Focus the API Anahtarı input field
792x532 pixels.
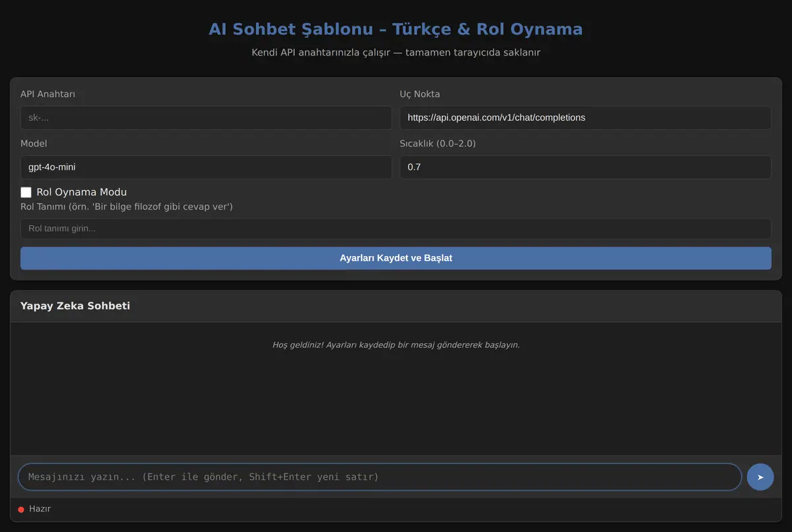click(206, 117)
